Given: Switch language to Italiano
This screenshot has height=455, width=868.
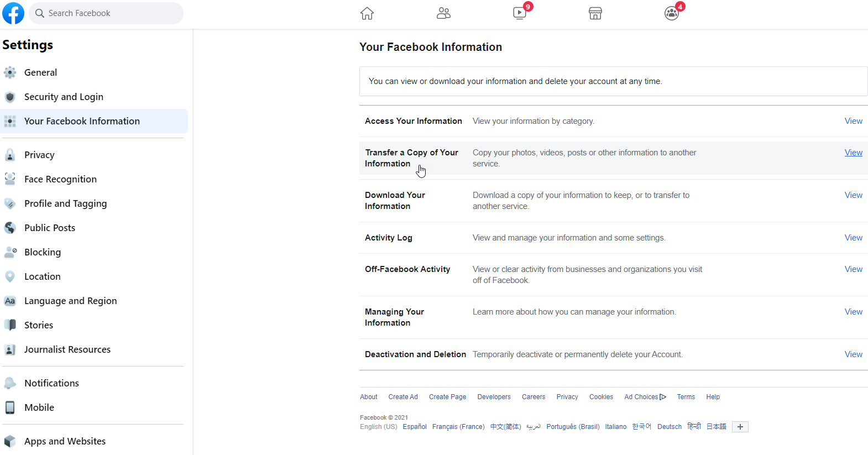Looking at the screenshot, I should pyautogui.click(x=616, y=427).
